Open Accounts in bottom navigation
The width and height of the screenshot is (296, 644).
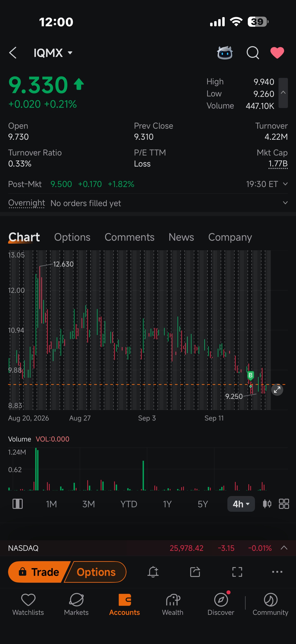pos(124,604)
